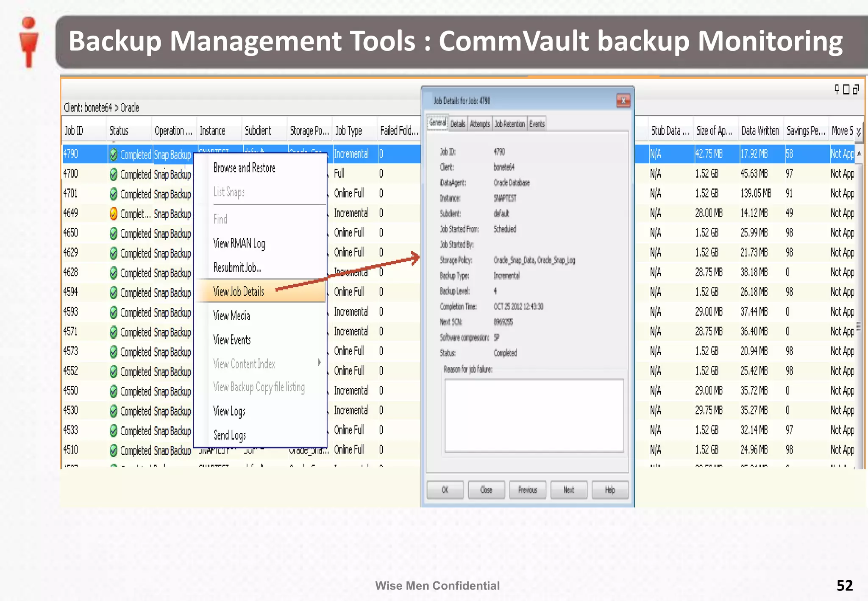This screenshot has height=601, width=868.
Task: Click the Reason for job failure text box
Action: (x=534, y=416)
